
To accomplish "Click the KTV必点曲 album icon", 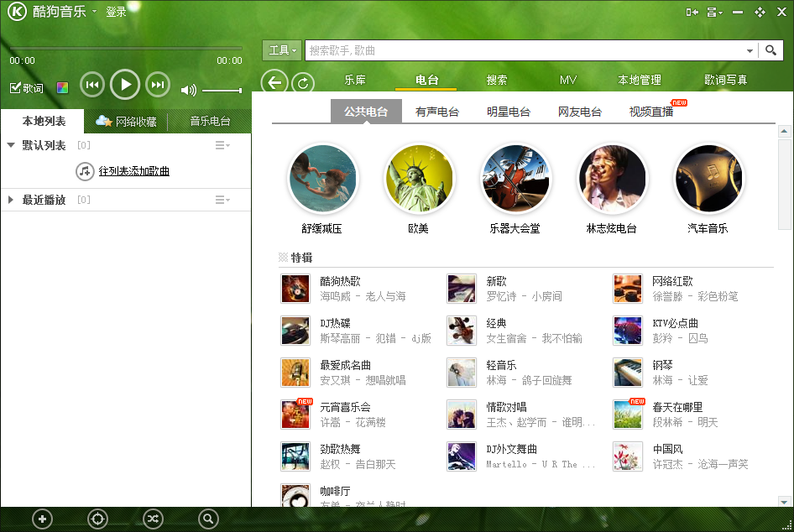I will tap(628, 331).
